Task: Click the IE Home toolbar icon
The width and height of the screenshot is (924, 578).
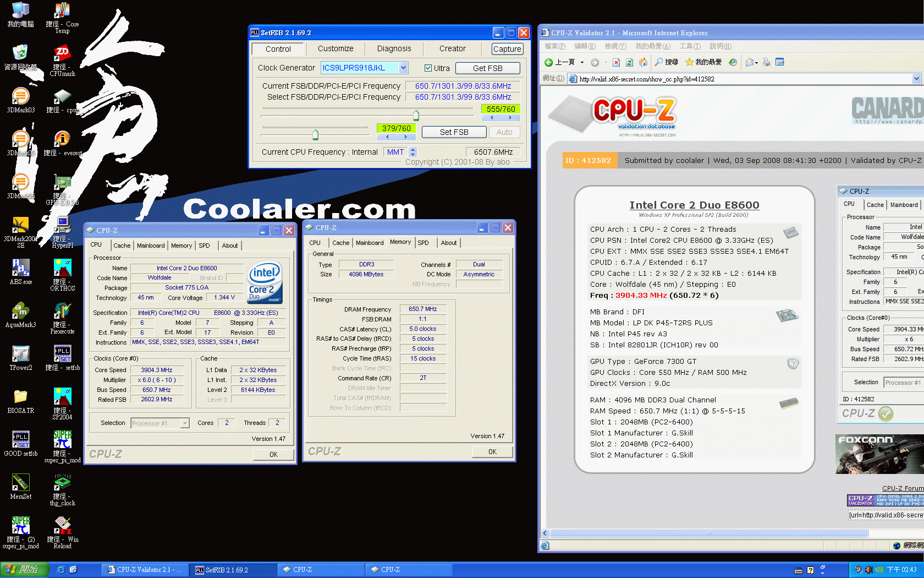Action: point(643,62)
